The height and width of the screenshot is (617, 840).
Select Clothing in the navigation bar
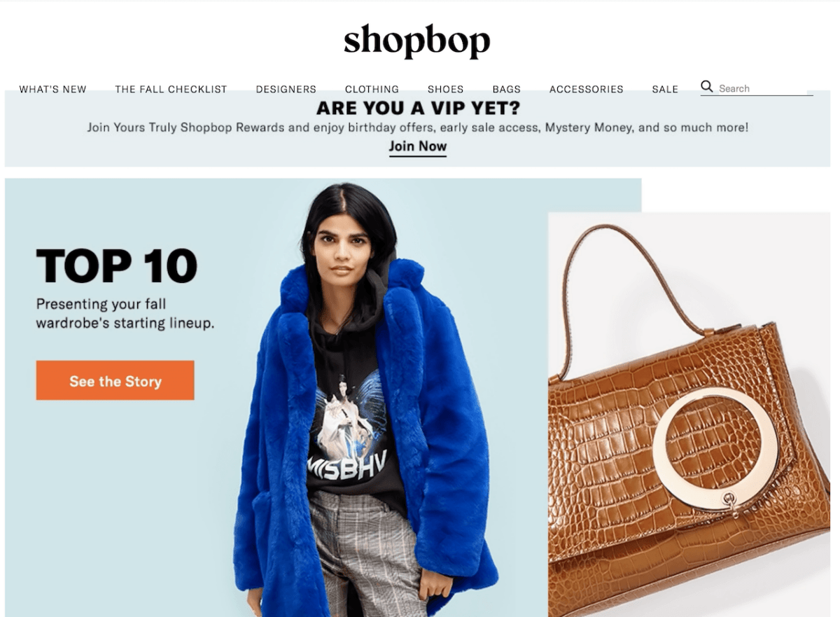(x=372, y=89)
